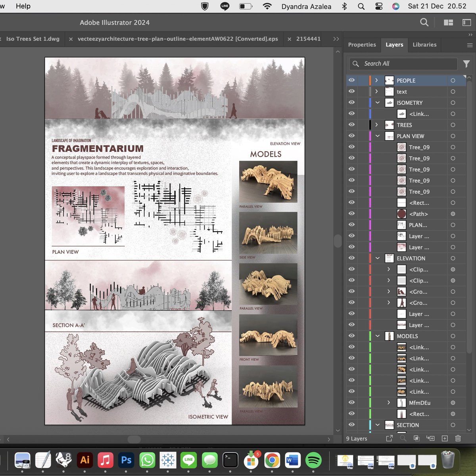The image size is (476, 476).
Task: Click the Spotlight search icon in menu bar
Action: pos(361,6)
